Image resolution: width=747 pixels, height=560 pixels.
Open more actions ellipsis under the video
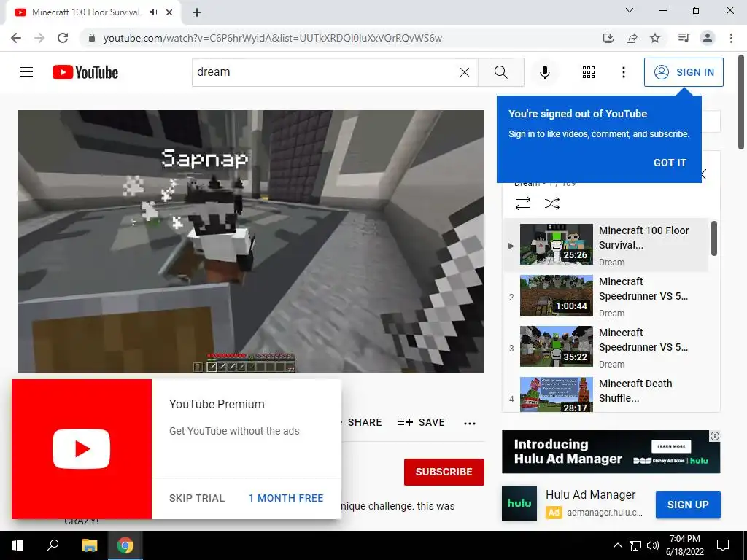(470, 424)
